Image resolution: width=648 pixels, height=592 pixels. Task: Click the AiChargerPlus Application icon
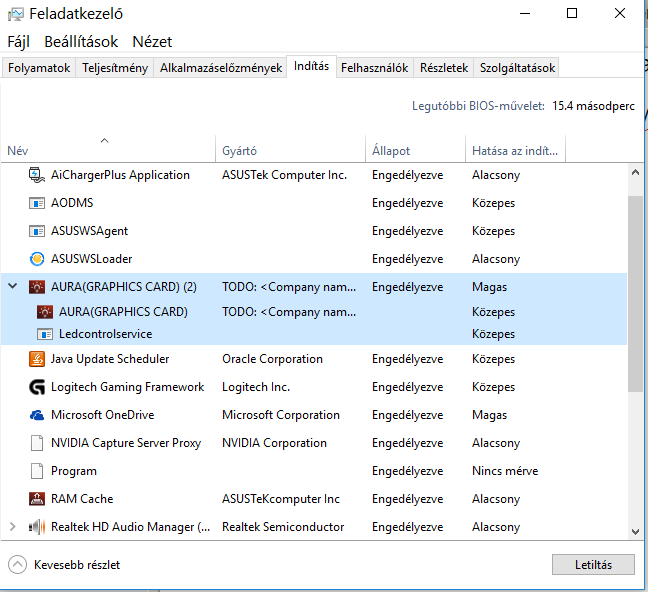point(37,175)
